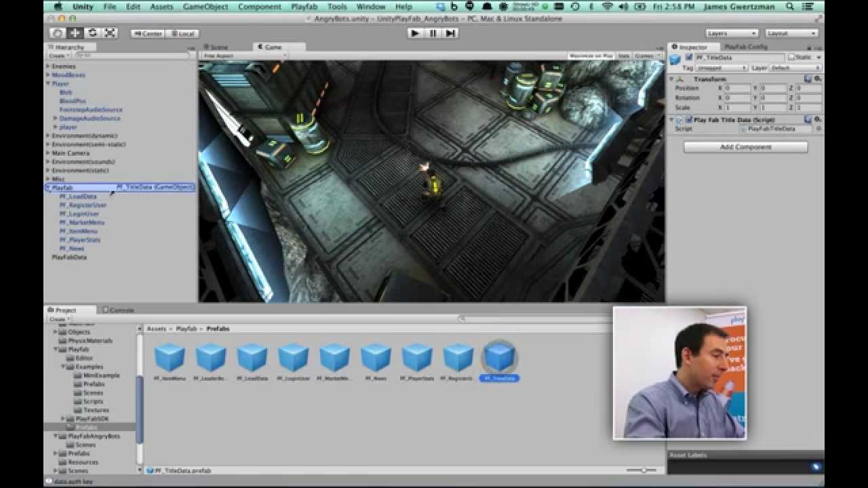Toggle Maximize on Play
868x488 pixels.
click(591, 56)
